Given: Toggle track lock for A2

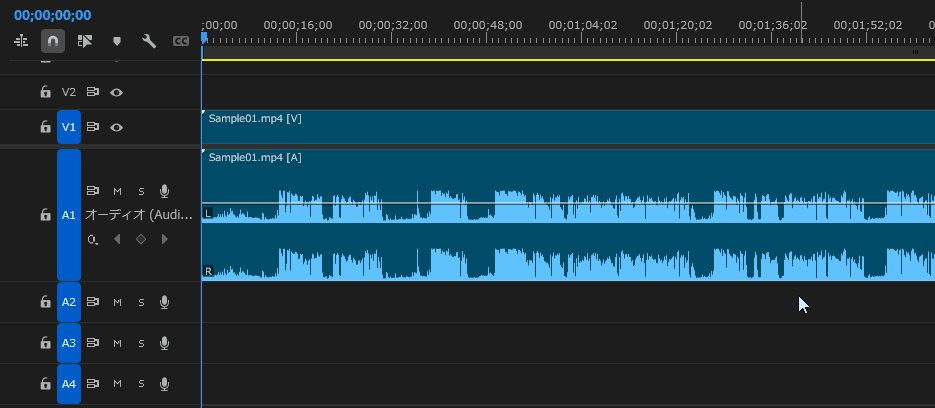Looking at the screenshot, I should point(45,302).
